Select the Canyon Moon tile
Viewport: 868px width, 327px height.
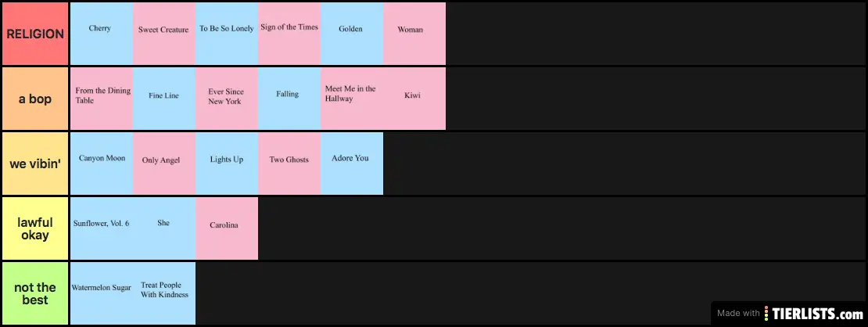coord(101,163)
